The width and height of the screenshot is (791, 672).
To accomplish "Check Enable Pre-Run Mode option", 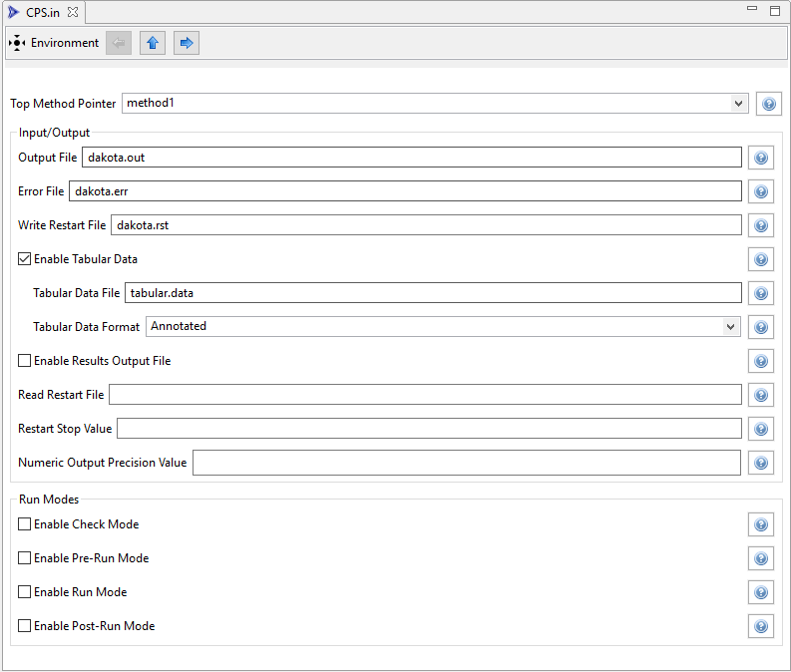I will coord(25,558).
